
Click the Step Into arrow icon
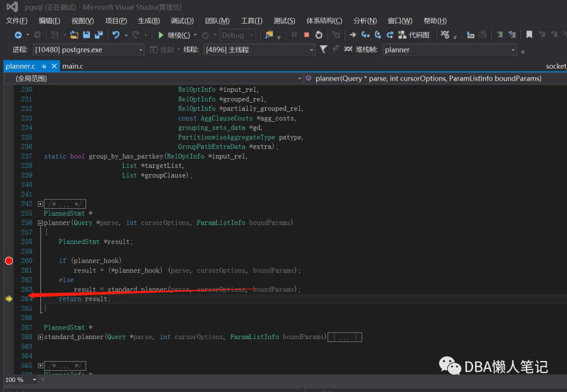[x=365, y=35]
